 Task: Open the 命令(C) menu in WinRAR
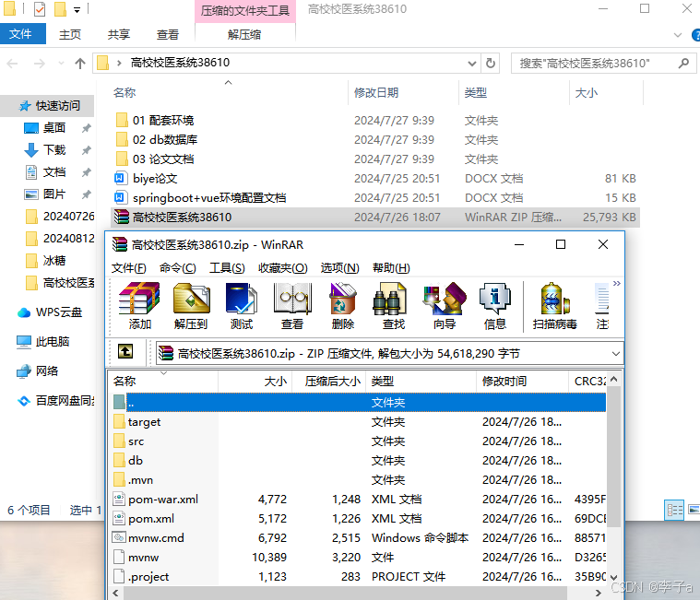[178, 268]
